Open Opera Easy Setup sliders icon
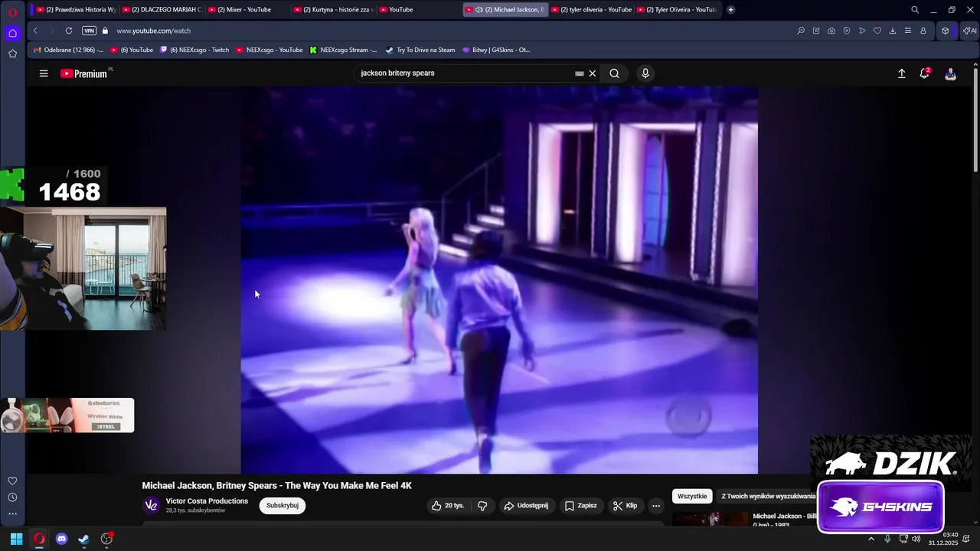 point(908,31)
